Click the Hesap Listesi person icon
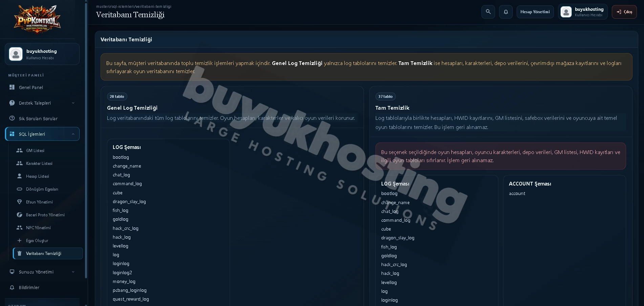The image size is (644, 306). point(20,176)
